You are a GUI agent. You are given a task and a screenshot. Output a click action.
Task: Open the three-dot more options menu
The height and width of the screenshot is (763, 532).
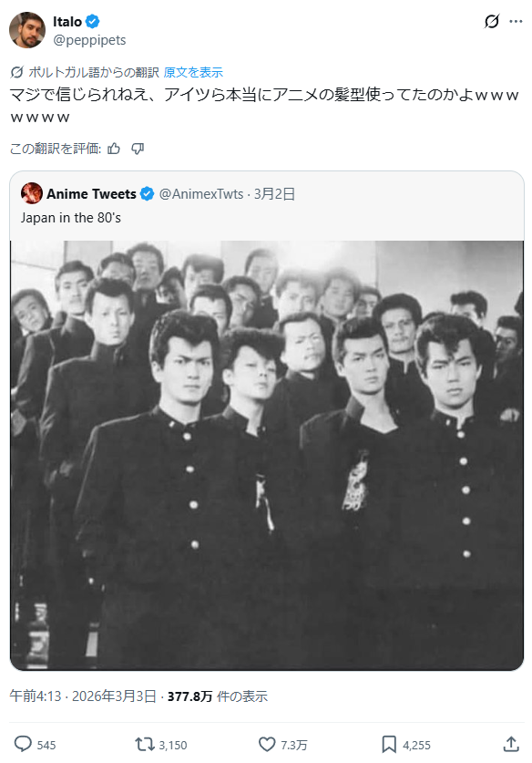(516, 21)
